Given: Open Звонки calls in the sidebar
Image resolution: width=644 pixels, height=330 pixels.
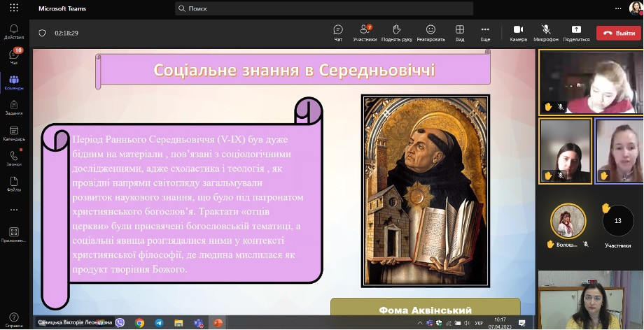Looking at the screenshot, I should pos(14,158).
